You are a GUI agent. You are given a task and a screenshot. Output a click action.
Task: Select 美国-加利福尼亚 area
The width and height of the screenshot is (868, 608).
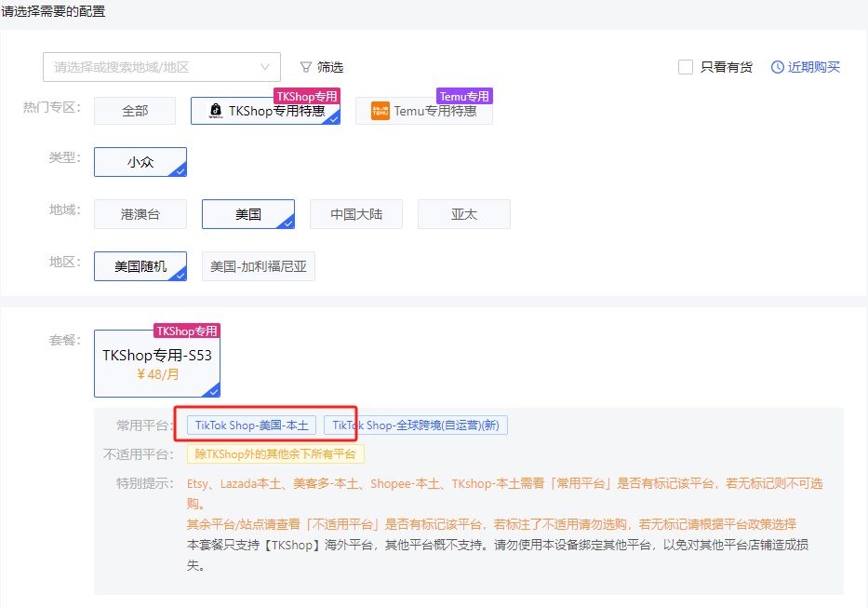click(259, 266)
